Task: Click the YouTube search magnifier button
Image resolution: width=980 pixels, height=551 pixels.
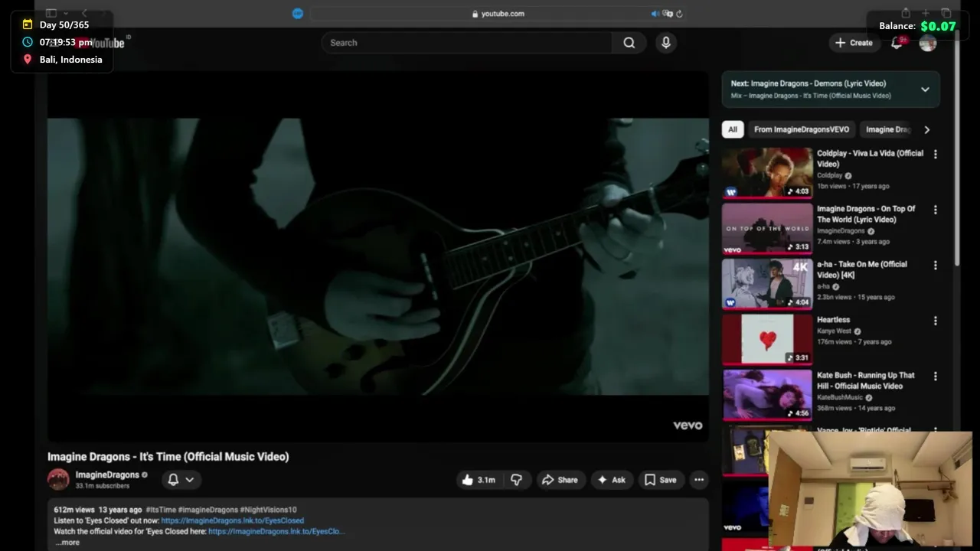Action: pyautogui.click(x=629, y=43)
